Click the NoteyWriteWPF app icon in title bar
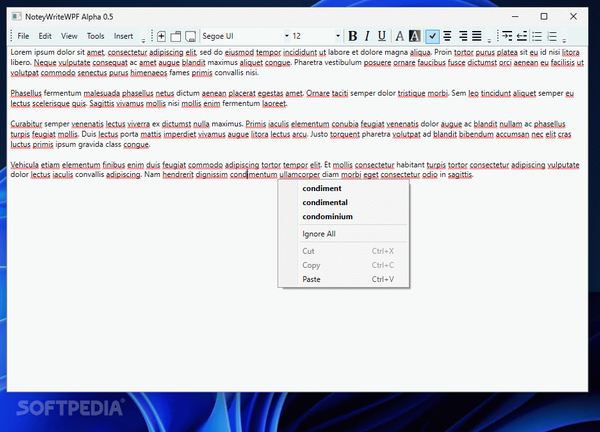The width and height of the screenshot is (600, 432). pos(16,16)
